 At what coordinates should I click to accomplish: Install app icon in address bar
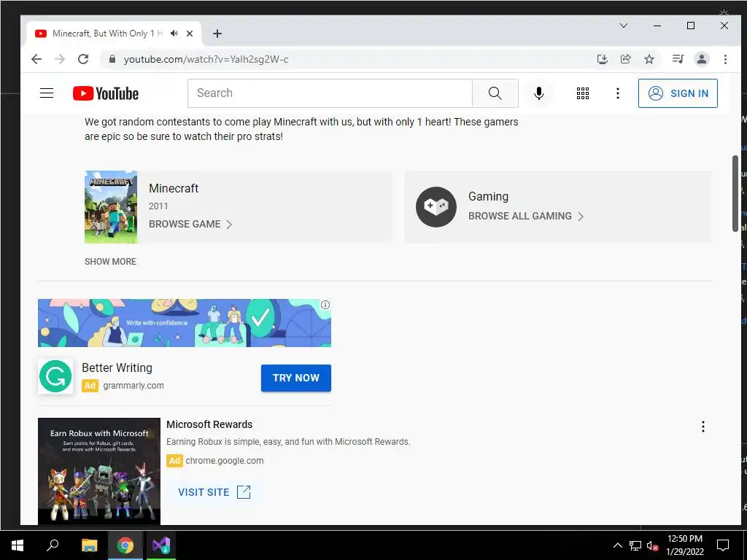pyautogui.click(x=602, y=59)
